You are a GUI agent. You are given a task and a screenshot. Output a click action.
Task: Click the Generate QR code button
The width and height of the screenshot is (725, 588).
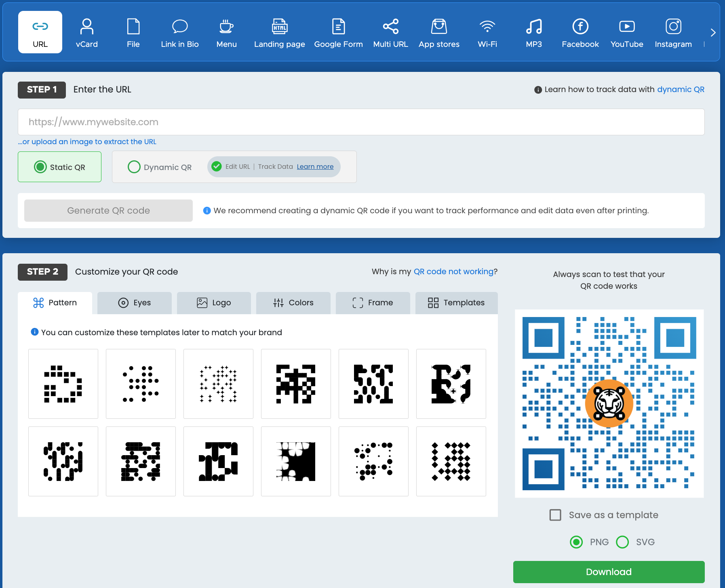pos(108,210)
